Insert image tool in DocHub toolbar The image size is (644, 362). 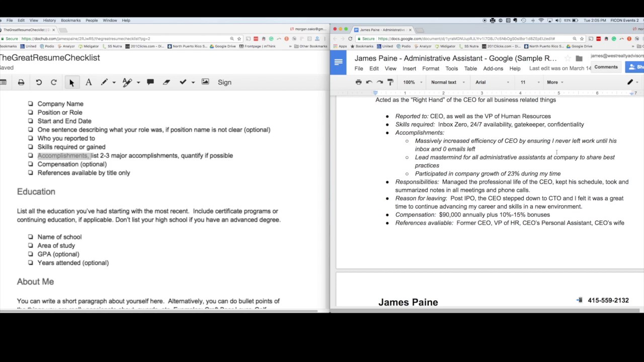pyautogui.click(x=205, y=82)
